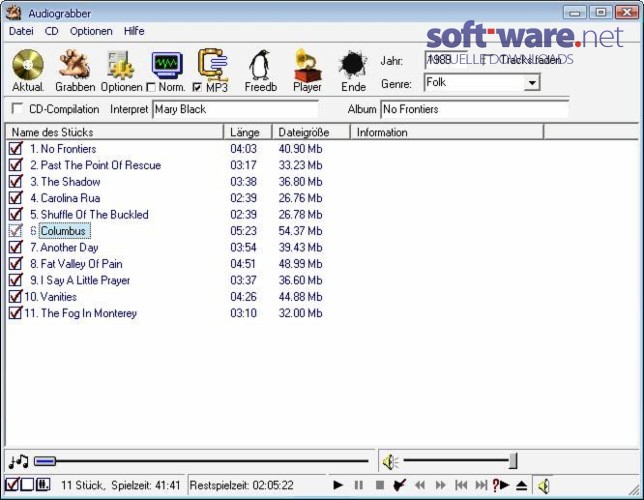Viewport: 644px width, 500px height.
Task: Select the track 4. Carolina Rua
Action: (x=65, y=198)
